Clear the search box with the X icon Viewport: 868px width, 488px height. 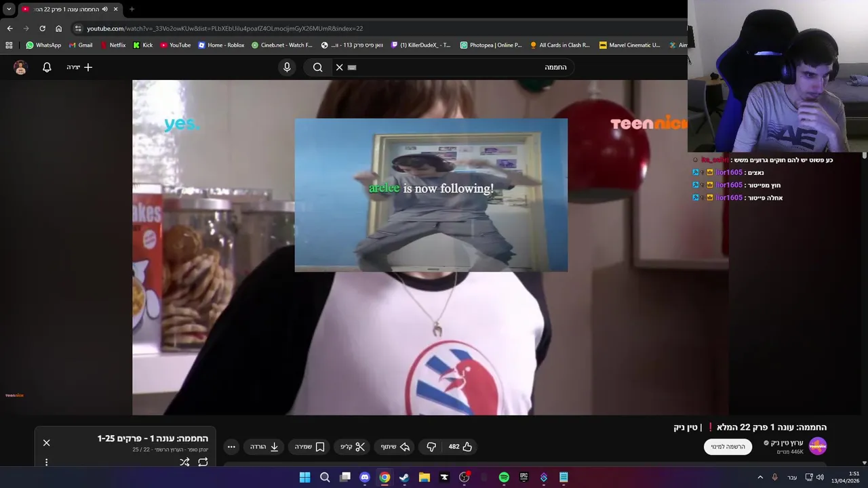coord(340,67)
